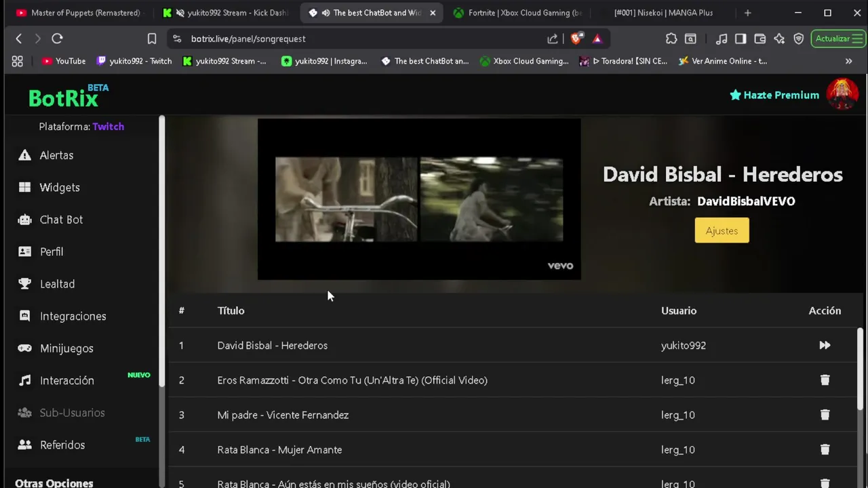
Task: Click the Ajustes button
Action: click(722, 230)
